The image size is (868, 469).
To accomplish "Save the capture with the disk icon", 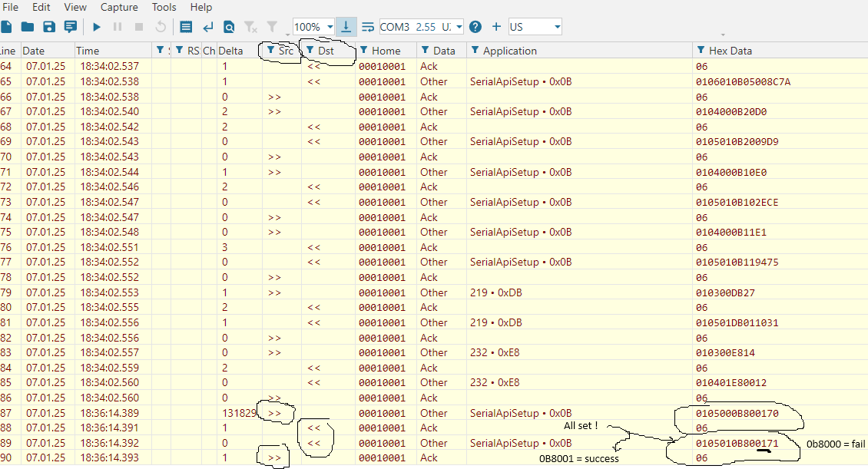I will (x=49, y=27).
